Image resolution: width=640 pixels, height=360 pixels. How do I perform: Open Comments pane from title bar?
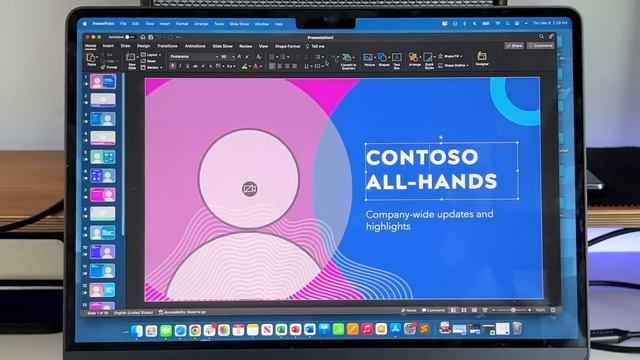540,46
